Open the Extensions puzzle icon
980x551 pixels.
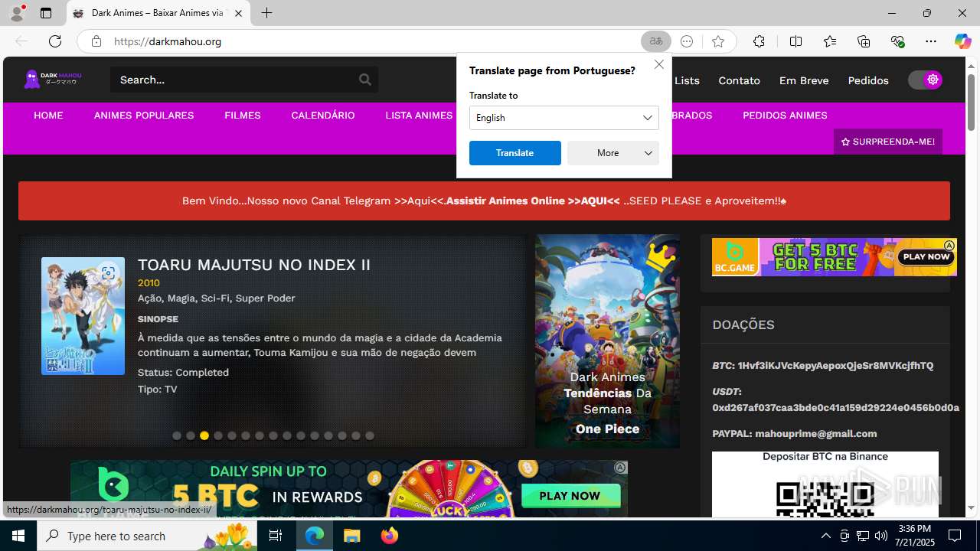click(759, 41)
